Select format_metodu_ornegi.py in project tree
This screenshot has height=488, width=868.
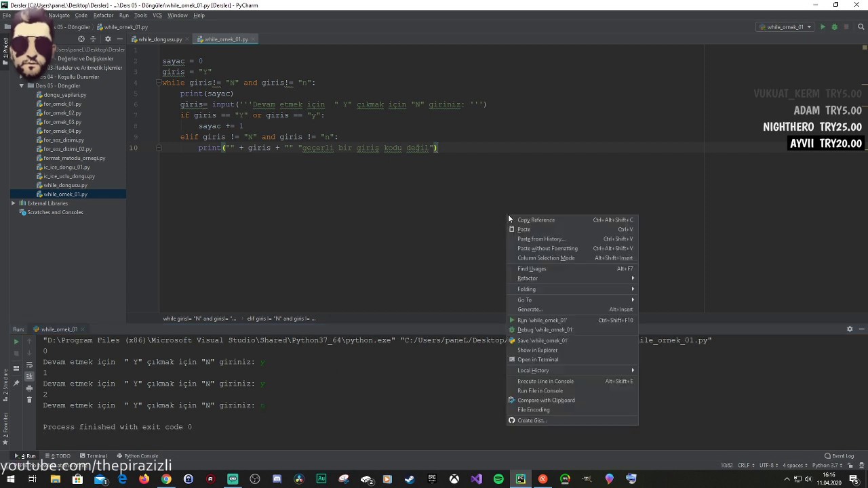pyautogui.click(x=74, y=158)
